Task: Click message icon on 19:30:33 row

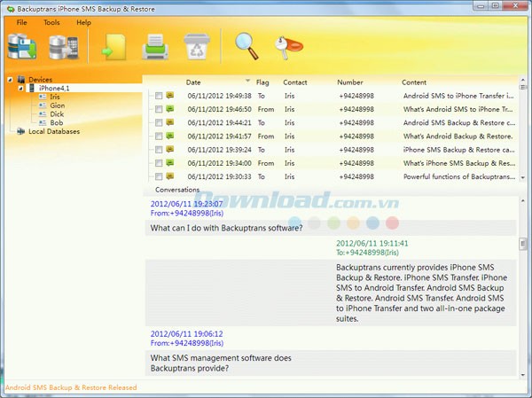Action: [x=170, y=176]
